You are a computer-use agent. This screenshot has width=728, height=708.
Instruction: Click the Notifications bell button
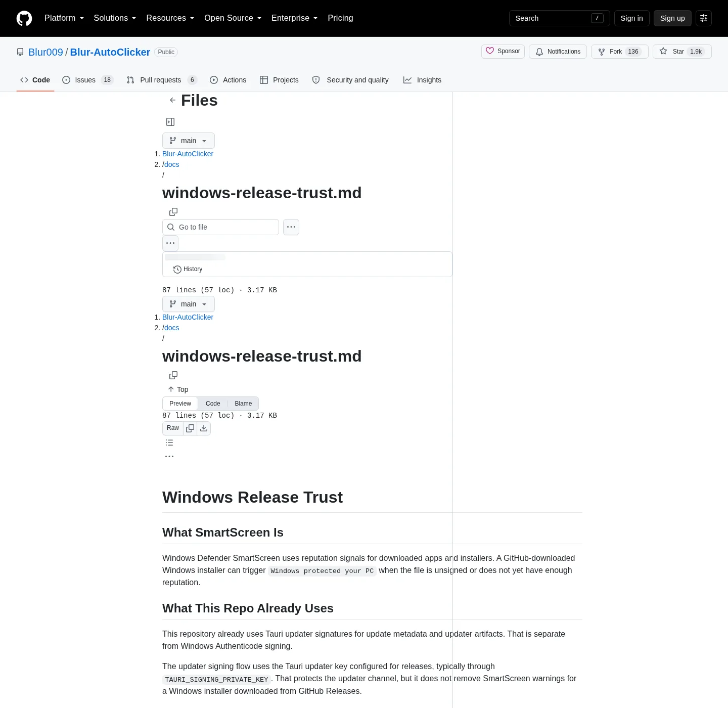(x=558, y=52)
